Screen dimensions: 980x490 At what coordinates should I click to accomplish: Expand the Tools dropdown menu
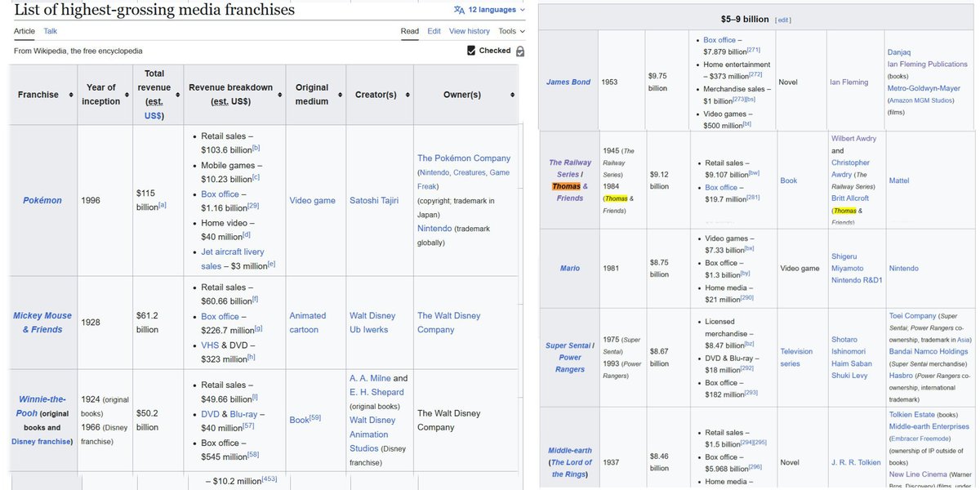511,31
